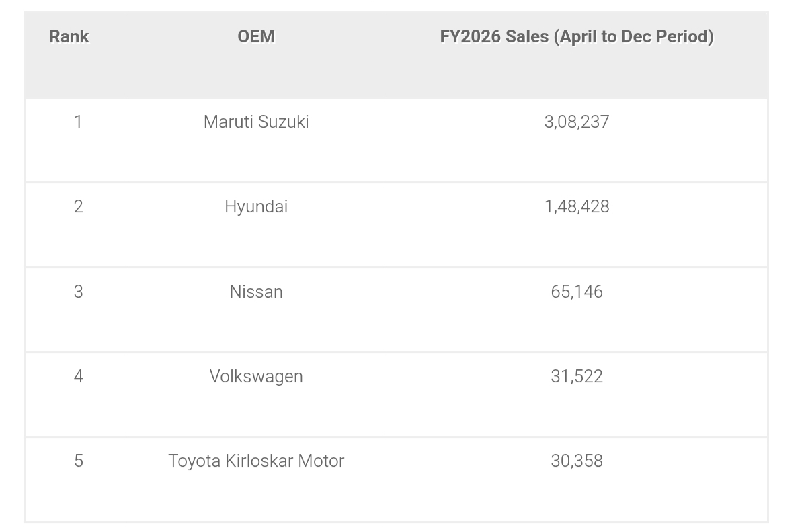The height and width of the screenshot is (532, 806).
Task: Select the Maruti Suzuki cell
Action: [x=256, y=122]
